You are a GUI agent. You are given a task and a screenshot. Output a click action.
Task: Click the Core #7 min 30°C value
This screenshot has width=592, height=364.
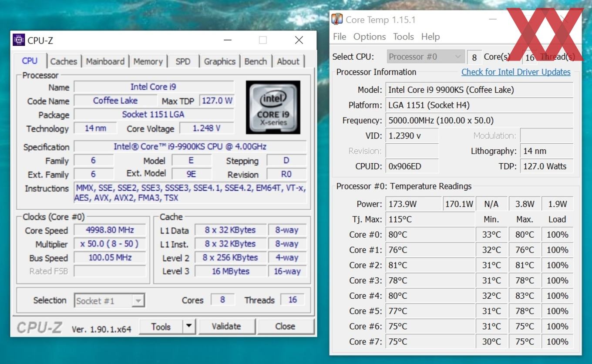coord(491,341)
